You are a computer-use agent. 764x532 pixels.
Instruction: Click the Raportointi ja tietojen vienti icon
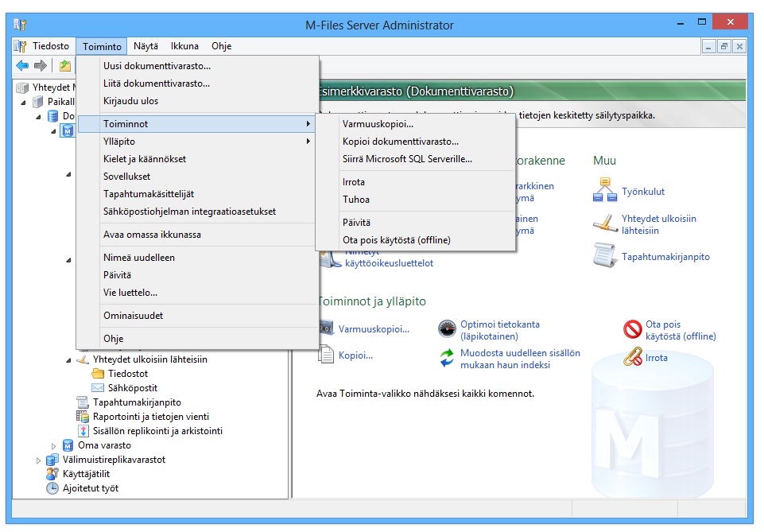(83, 417)
